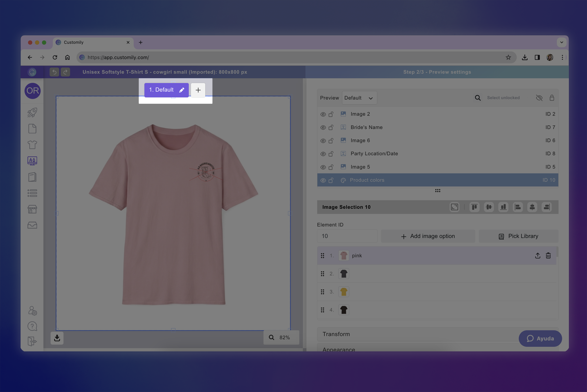Click upload icon on pink option
Image resolution: width=587 pixels, height=392 pixels.
tap(538, 255)
